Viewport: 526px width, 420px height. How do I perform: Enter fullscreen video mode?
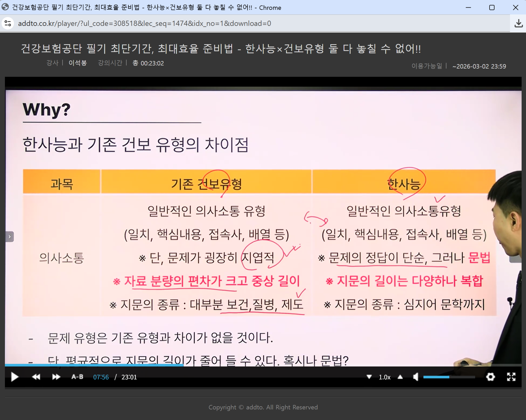tap(511, 377)
